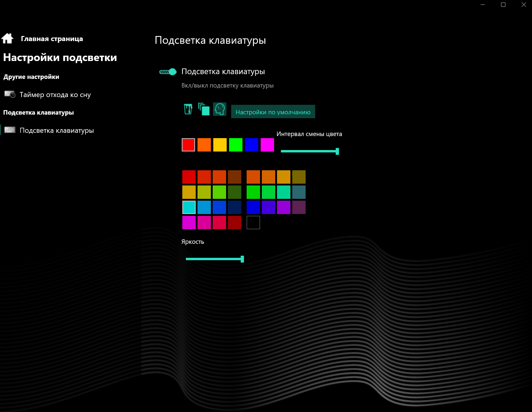The width and height of the screenshot is (532, 412).
Task: Toggle the Подсветка клавиатуры switch off
Action: 168,72
